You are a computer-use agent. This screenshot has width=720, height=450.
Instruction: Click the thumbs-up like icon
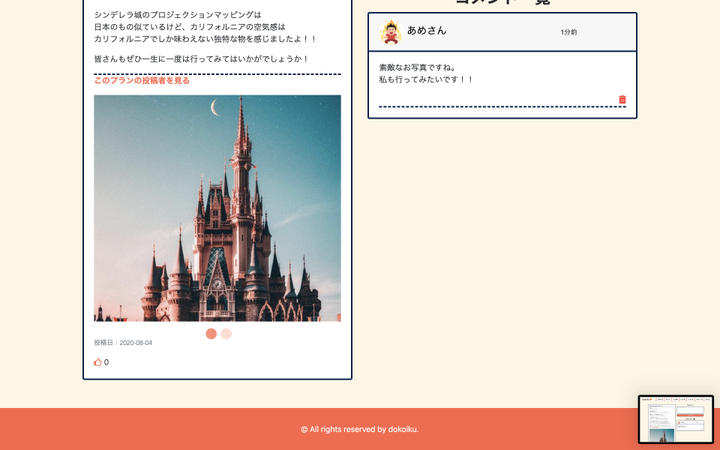coord(98,362)
